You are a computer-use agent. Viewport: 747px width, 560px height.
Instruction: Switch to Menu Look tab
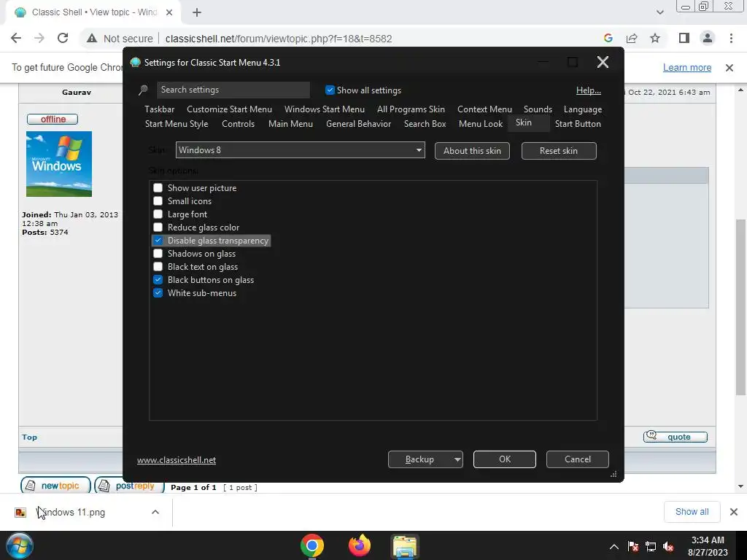[x=480, y=124]
